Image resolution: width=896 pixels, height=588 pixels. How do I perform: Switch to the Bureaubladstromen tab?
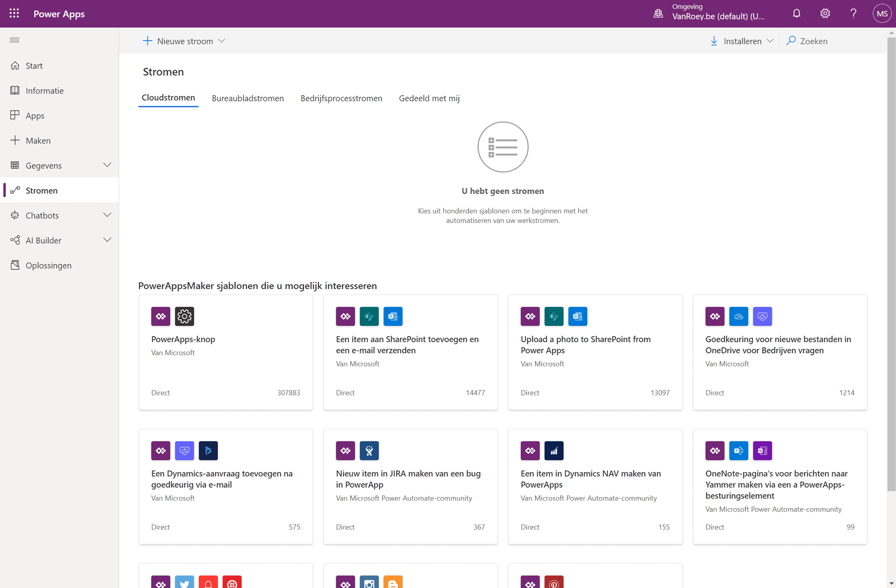pos(248,98)
